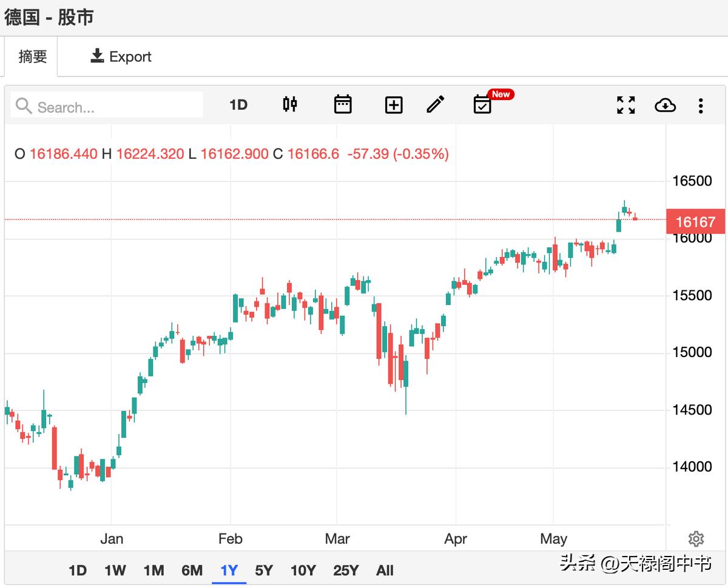The width and height of the screenshot is (728, 588).
Task: Select the pencil drawing tool
Action: tap(435, 105)
